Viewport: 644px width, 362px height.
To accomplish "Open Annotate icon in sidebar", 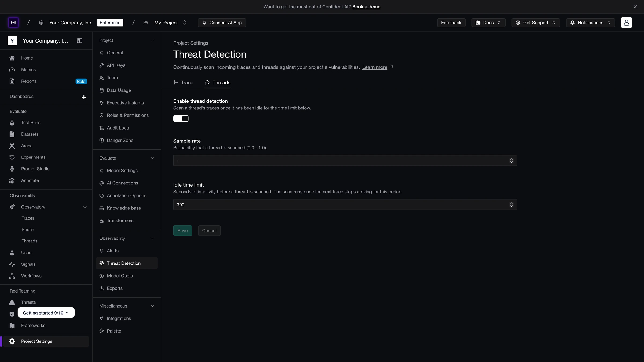I will [12, 180].
